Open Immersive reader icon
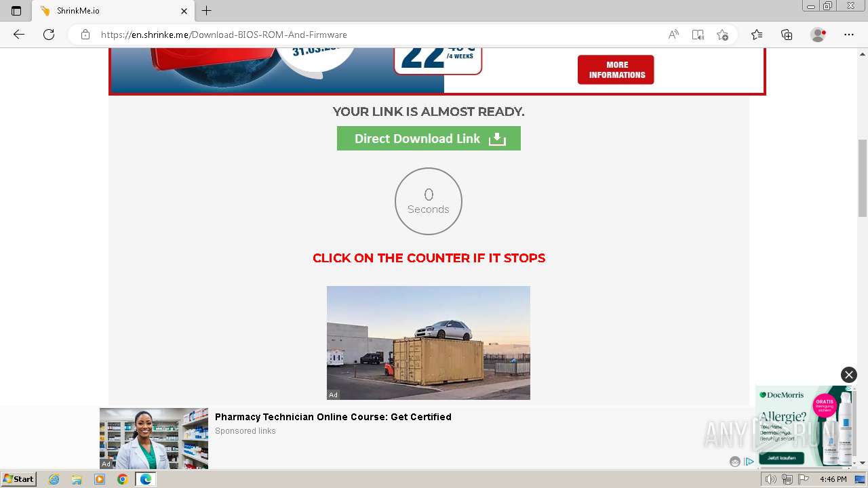 pyautogui.click(x=698, y=35)
